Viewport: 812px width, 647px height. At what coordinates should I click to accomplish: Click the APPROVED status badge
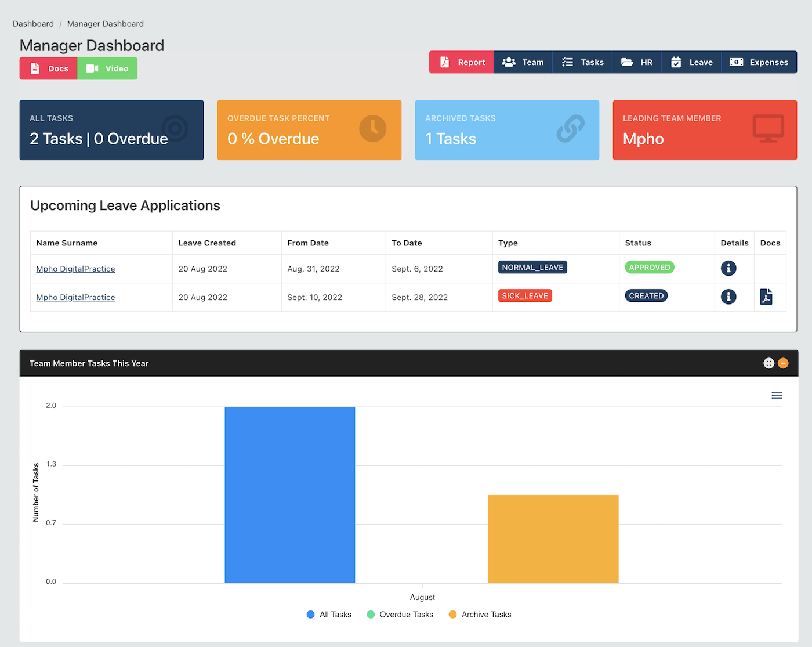coord(650,267)
